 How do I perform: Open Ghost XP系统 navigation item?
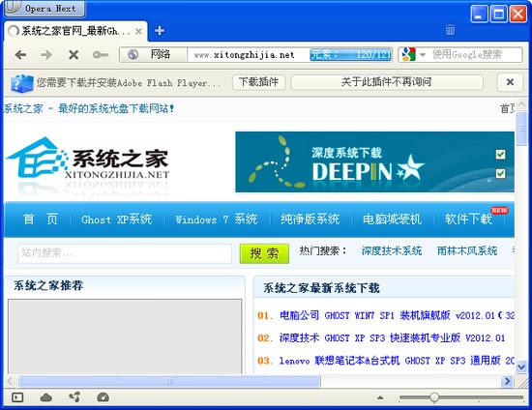pos(117,220)
